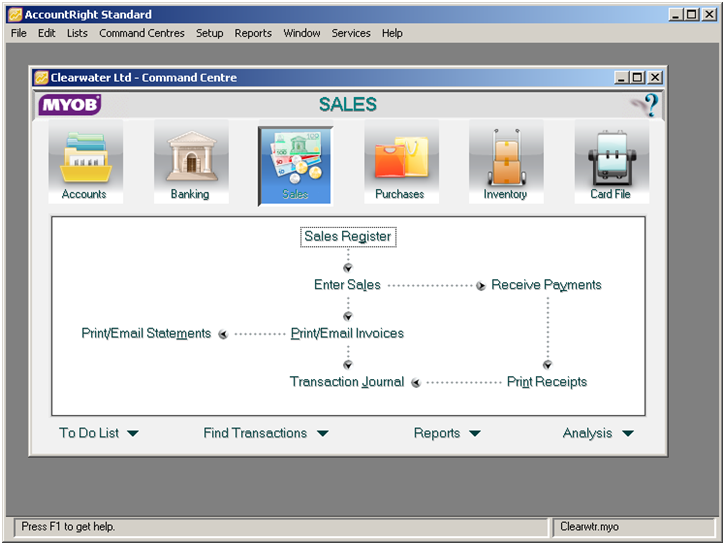Open Print/Email Invoices
The width and height of the screenshot is (725, 545).
pos(347,333)
